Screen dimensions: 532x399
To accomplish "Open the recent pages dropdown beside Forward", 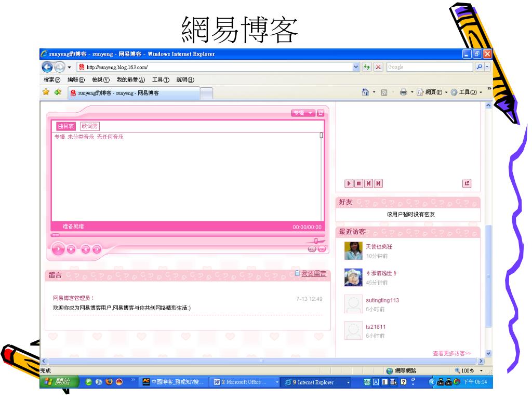I will (69, 67).
